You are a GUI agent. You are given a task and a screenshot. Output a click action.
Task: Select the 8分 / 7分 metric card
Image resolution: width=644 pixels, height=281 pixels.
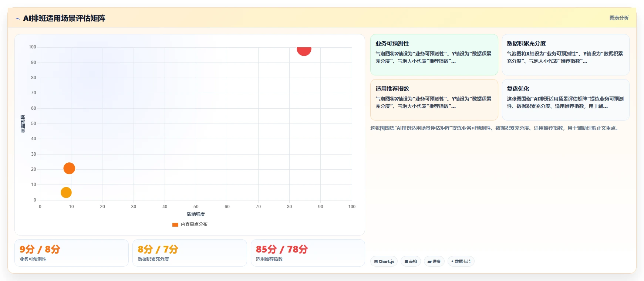pyautogui.click(x=190, y=253)
